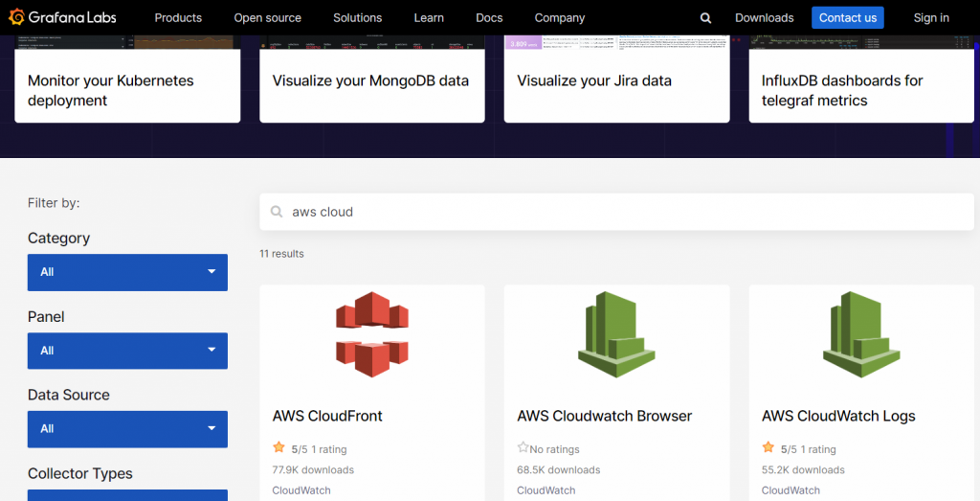Click the Jira card preview thumbnail
This screenshot has height=501, width=980.
pyautogui.click(x=616, y=42)
